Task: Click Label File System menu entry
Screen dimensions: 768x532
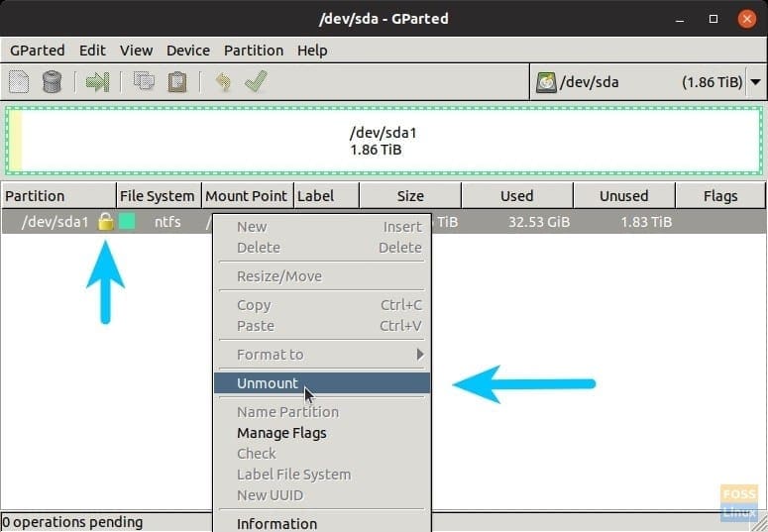Action: (322, 475)
